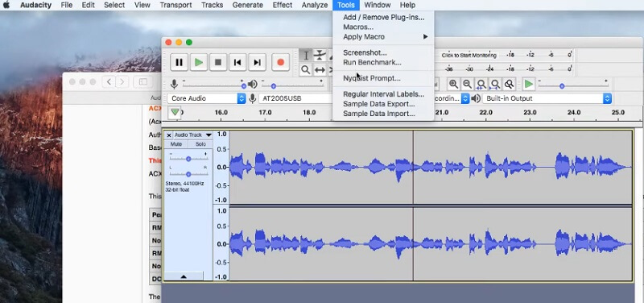Open the Generate menu
Screen dimensions: 644x303
pyautogui.click(x=248, y=5)
